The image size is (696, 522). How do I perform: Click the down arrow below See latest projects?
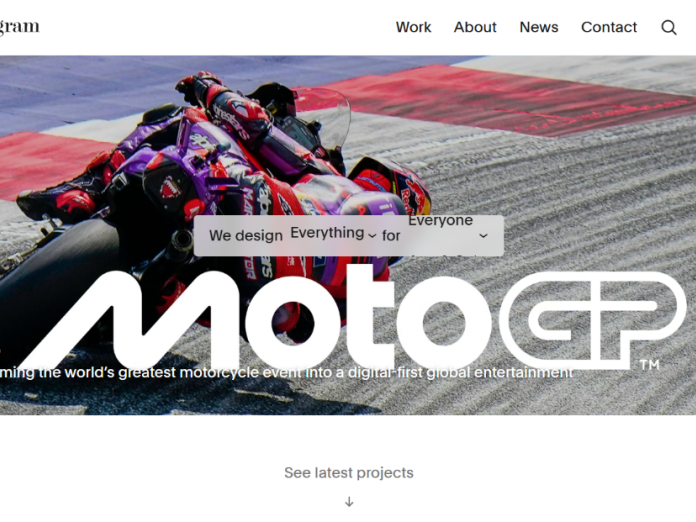(x=349, y=502)
